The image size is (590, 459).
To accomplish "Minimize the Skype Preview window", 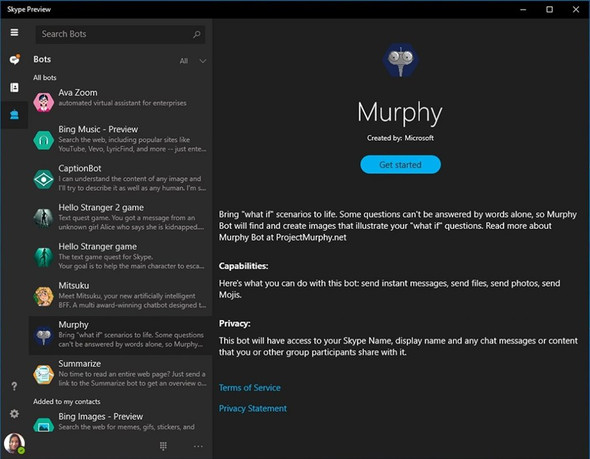I will point(523,10).
